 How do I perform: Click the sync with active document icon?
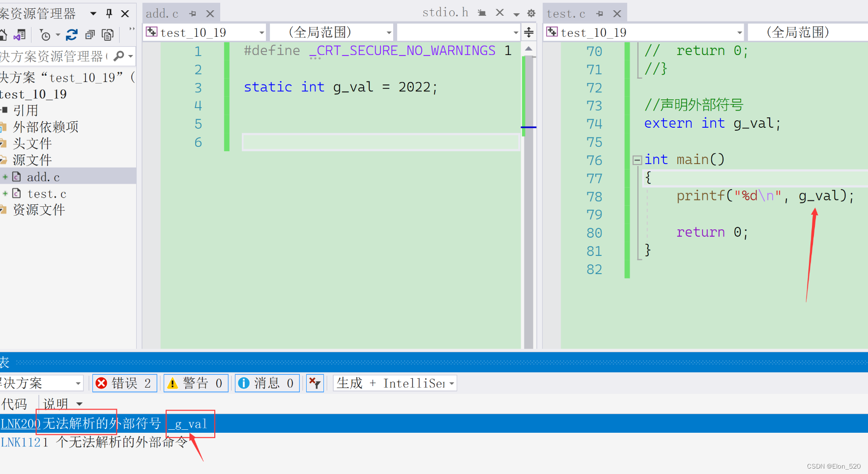click(x=72, y=35)
